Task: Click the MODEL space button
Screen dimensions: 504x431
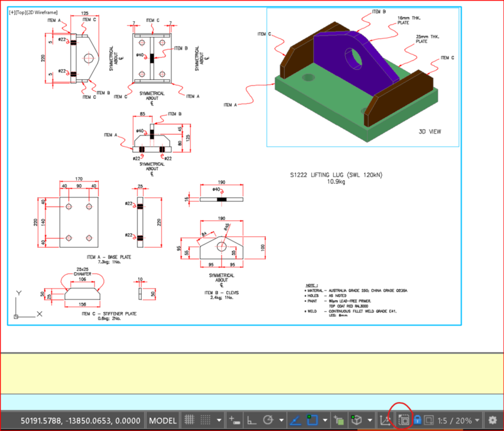Action: [x=163, y=420]
